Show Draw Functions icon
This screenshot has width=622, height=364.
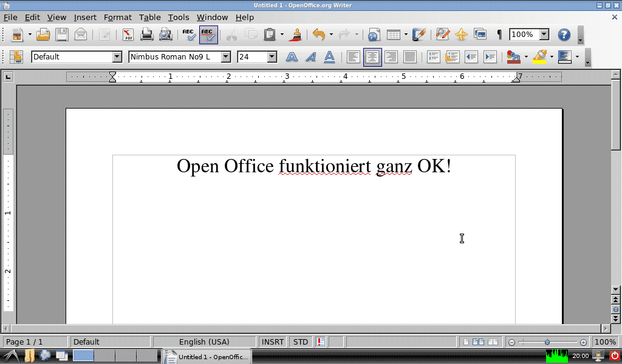point(419,35)
